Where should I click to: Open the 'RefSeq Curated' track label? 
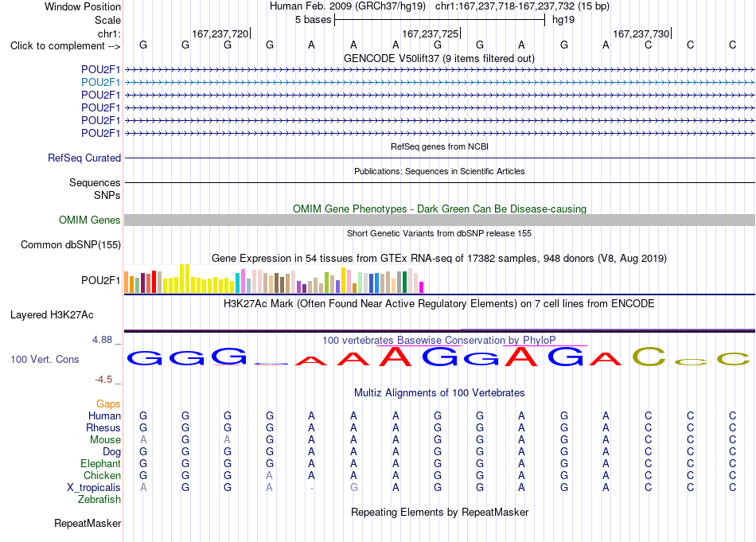click(84, 158)
